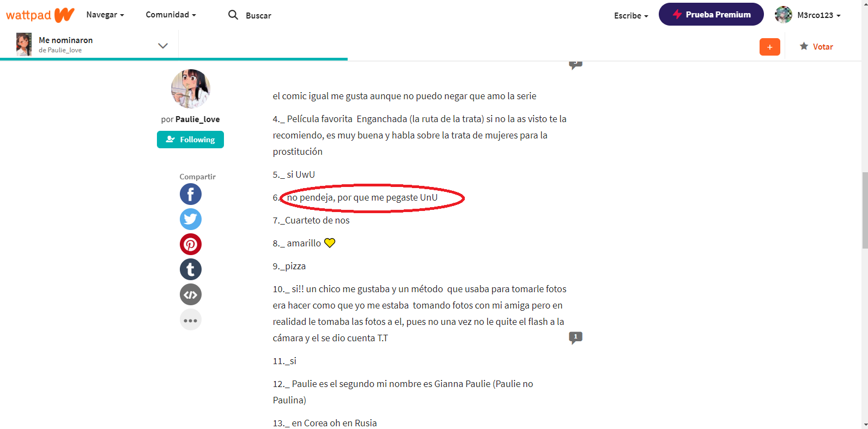Toggle the Following button for Paulie_love
Image resolution: width=868 pixels, height=429 pixels.
click(x=190, y=140)
